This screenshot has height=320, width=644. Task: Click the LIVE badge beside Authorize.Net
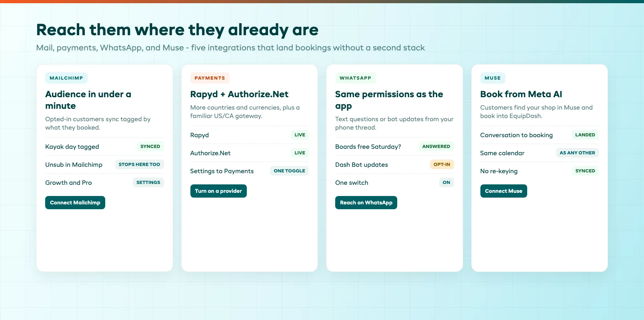pyautogui.click(x=300, y=153)
